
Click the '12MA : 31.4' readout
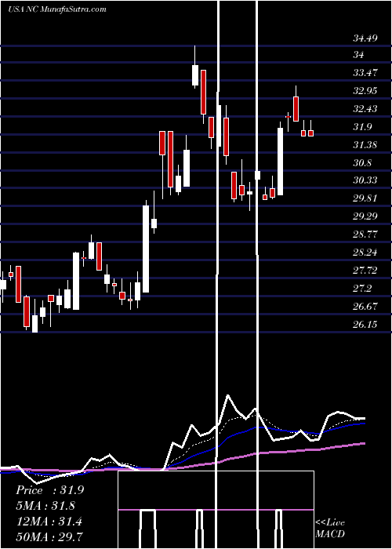click(x=49, y=522)
